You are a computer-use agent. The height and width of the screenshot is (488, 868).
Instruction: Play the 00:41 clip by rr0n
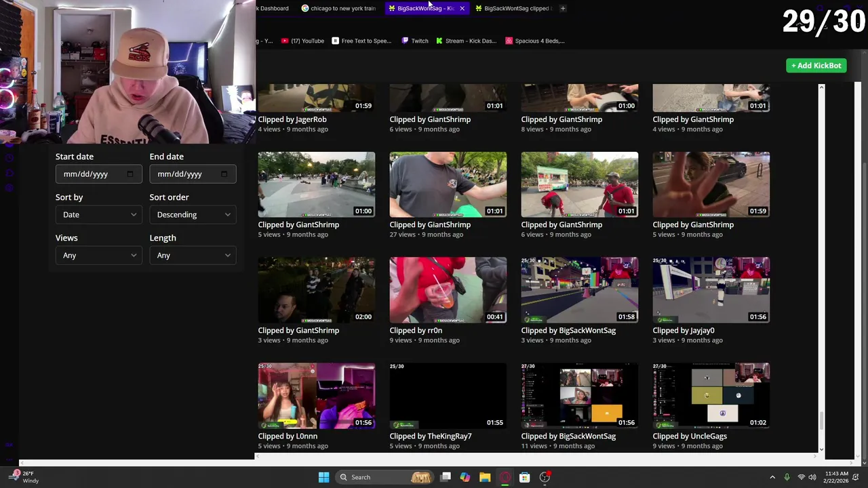point(448,290)
